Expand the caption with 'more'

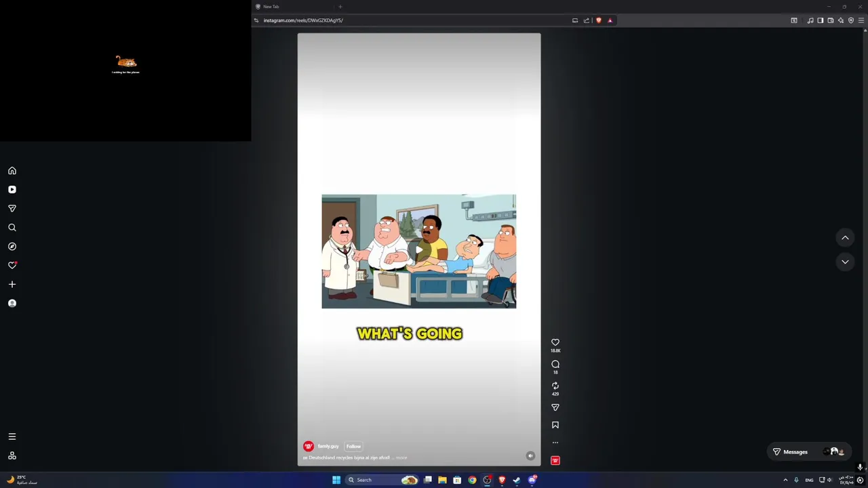tap(401, 457)
